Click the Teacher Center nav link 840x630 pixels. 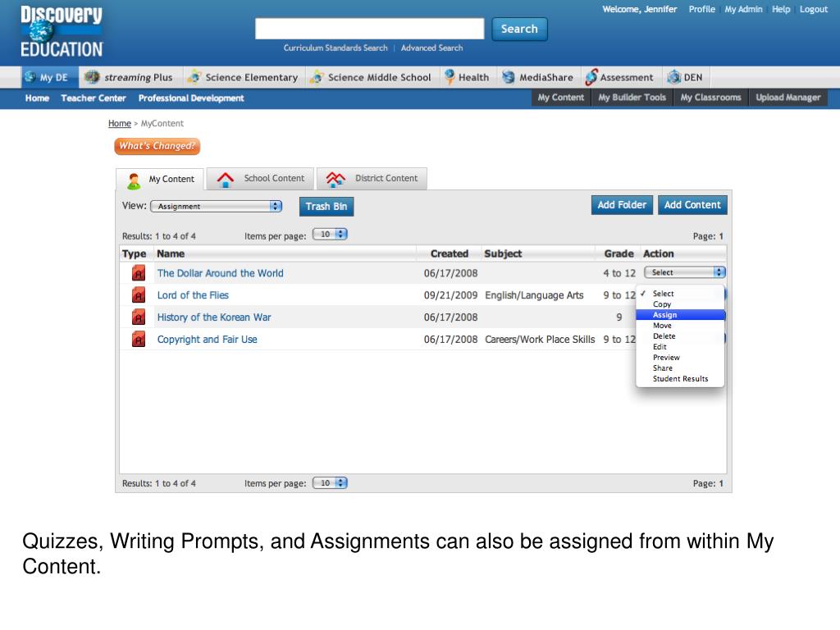click(94, 98)
